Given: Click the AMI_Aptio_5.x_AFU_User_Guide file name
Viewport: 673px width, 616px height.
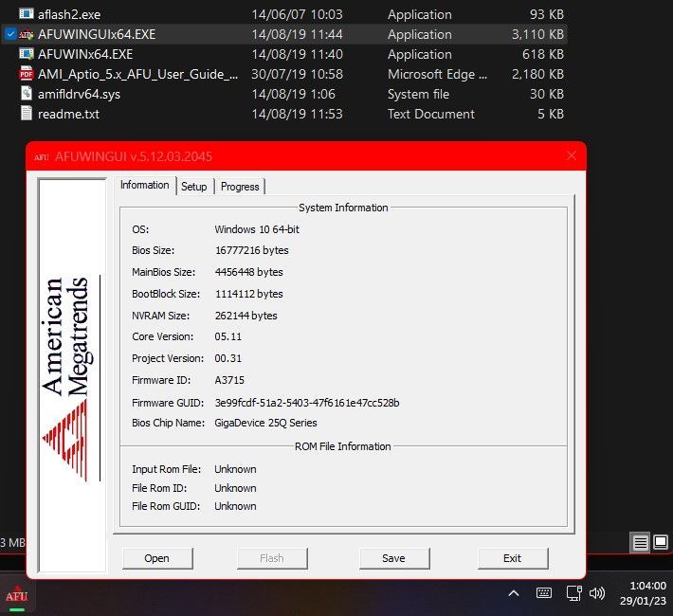Looking at the screenshot, I should (137, 74).
